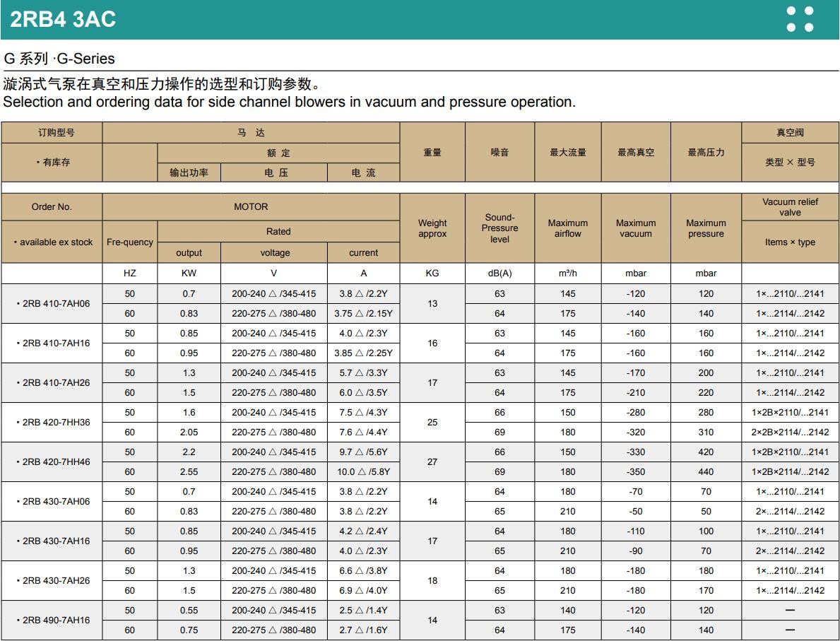Screen dimensions: 840x641
Task: Click the current value 2.5 △ /1.4Y
Action: pos(364,611)
